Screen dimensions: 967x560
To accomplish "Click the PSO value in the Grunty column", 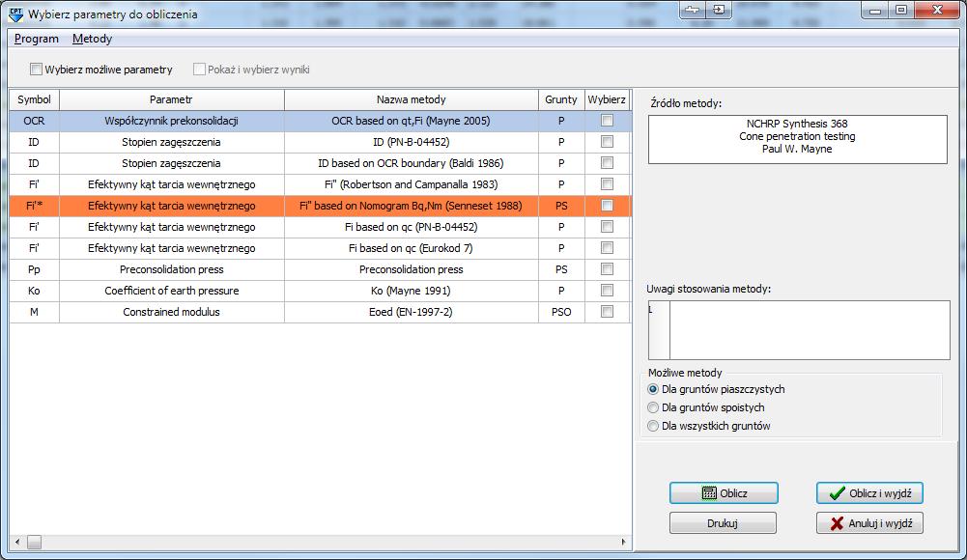I will pyautogui.click(x=561, y=312).
